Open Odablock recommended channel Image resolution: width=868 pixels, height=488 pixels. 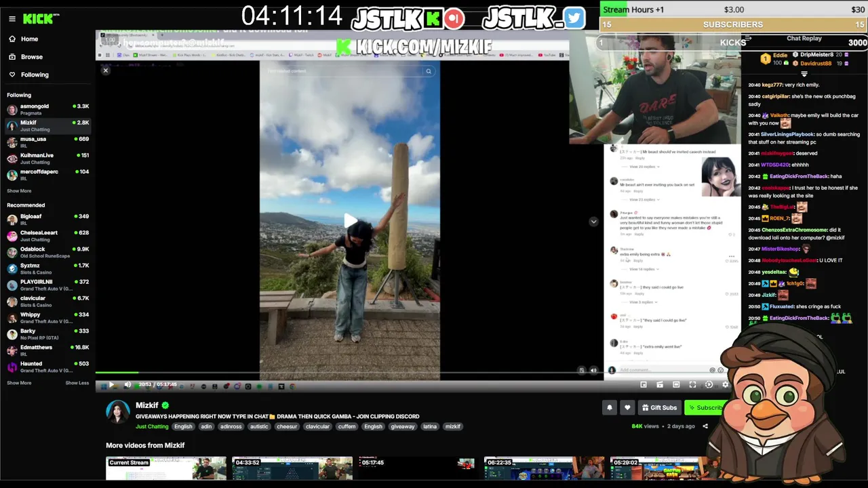click(x=47, y=251)
